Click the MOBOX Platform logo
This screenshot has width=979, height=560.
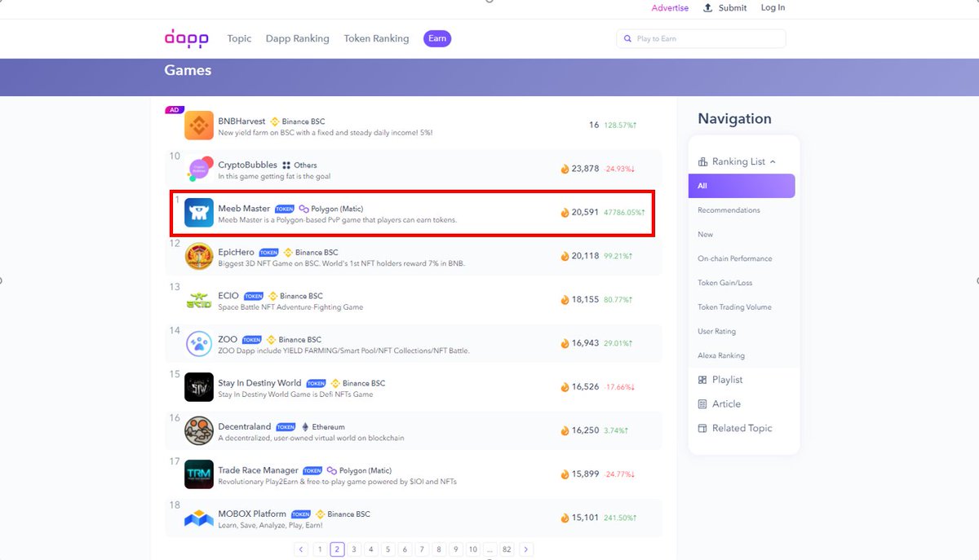tap(199, 518)
